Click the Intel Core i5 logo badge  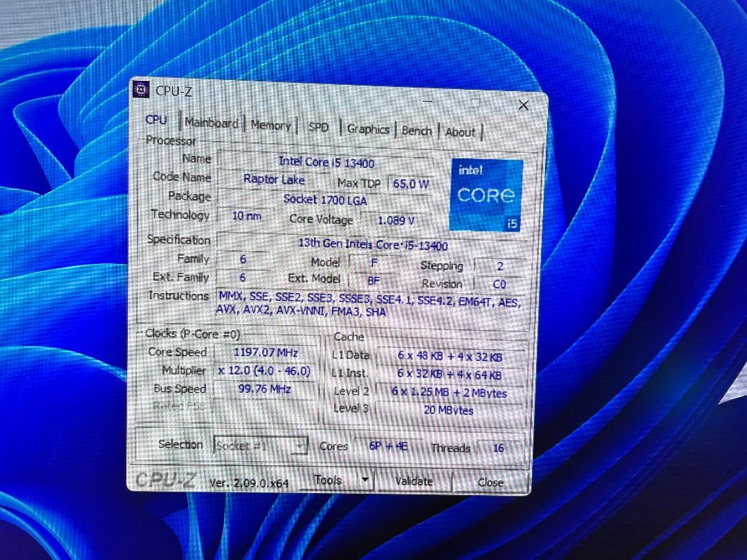point(486,195)
